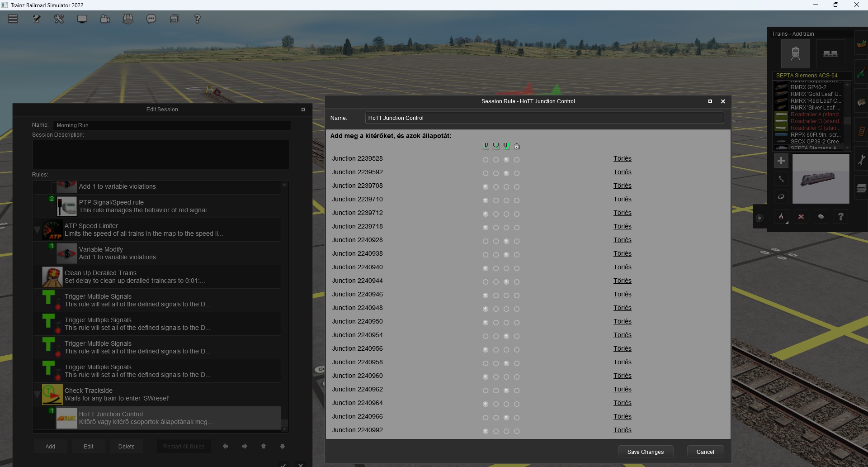Click Add button in Edit Session
Image resolution: width=868 pixels, height=467 pixels.
pyautogui.click(x=50, y=447)
